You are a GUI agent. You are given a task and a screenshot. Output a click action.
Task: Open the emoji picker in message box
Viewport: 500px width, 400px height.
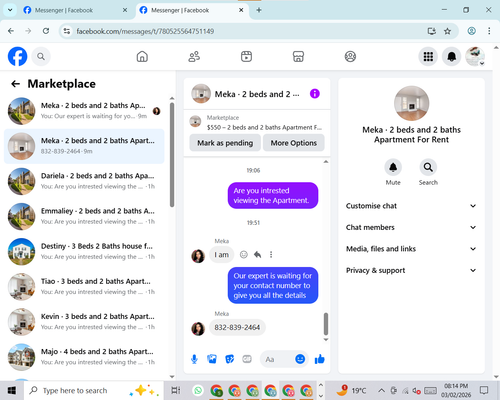pyautogui.click(x=300, y=359)
